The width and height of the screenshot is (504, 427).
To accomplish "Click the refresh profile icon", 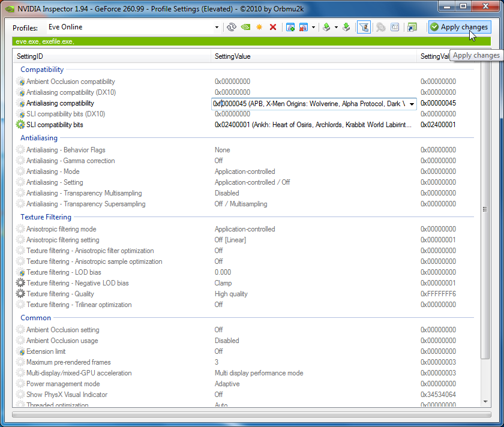I will click(232, 27).
